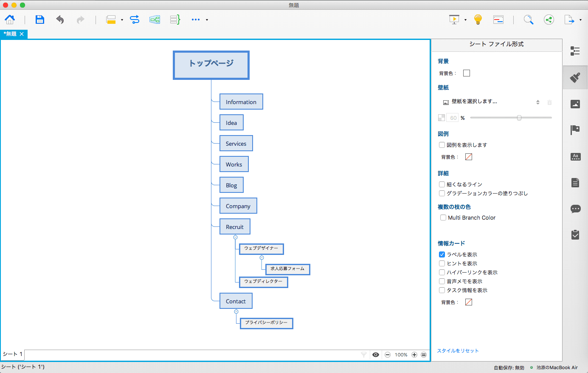Undo the last action

(x=60, y=20)
